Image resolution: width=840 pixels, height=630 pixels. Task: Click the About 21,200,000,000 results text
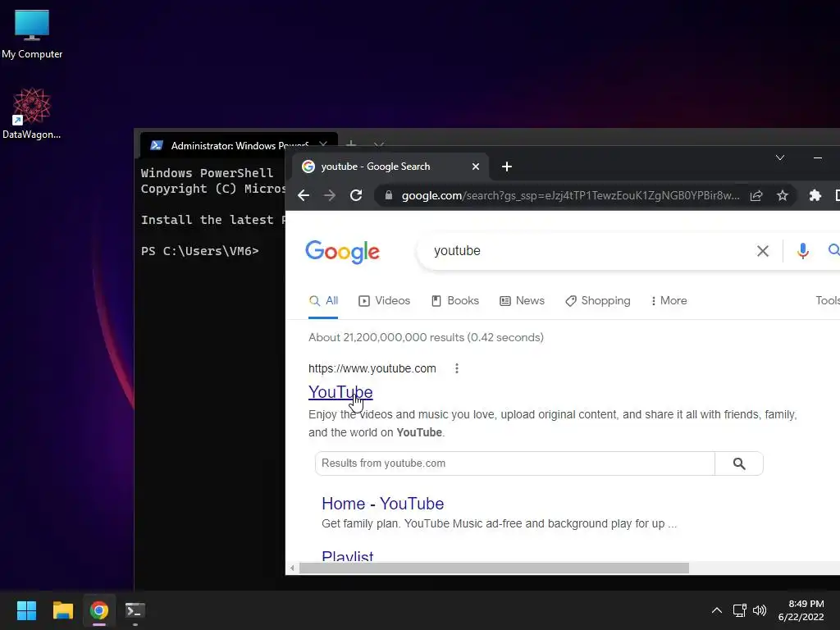point(426,337)
